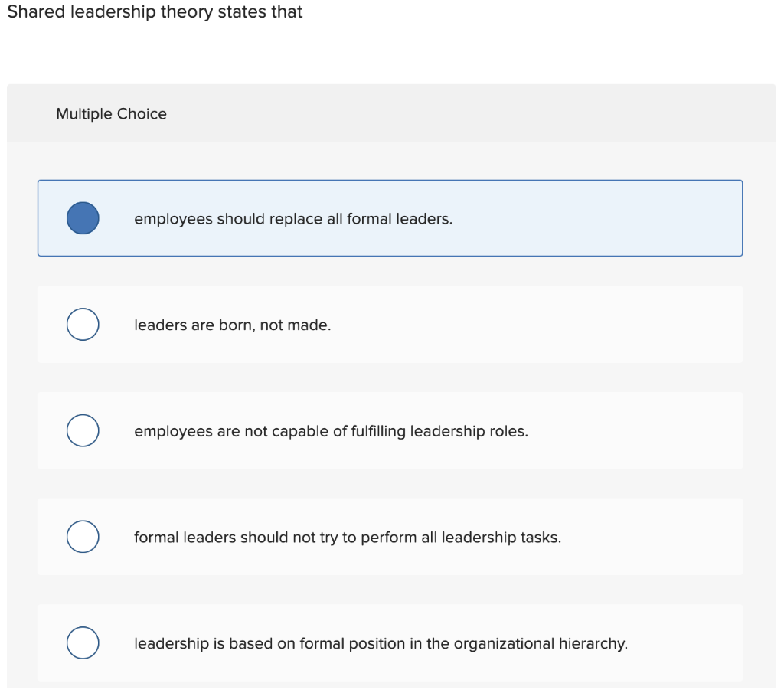Click the "Multiple Choice" header label
784x693 pixels.
point(111,113)
